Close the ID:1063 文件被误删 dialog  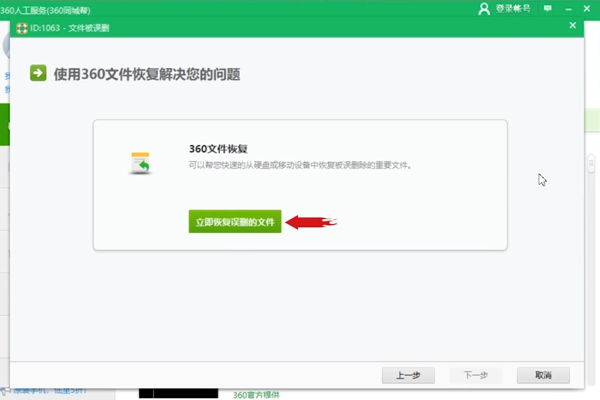click(572, 25)
